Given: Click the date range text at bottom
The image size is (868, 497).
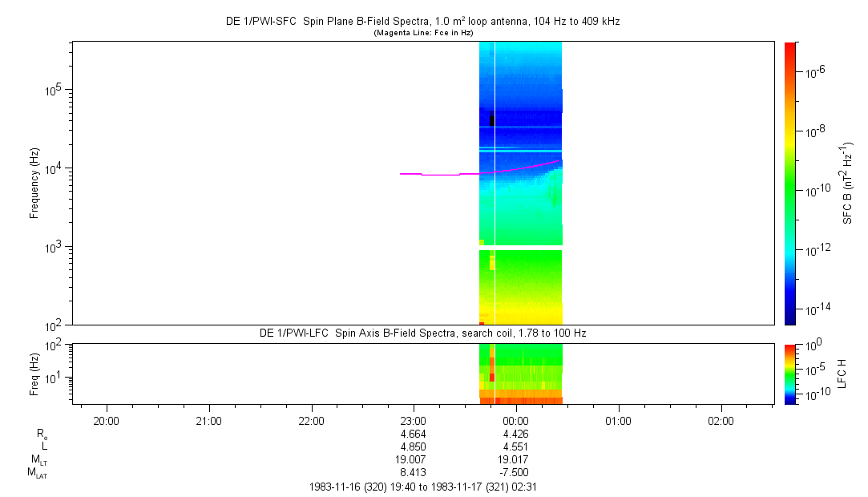Looking at the screenshot, I should pyautogui.click(x=422, y=487).
